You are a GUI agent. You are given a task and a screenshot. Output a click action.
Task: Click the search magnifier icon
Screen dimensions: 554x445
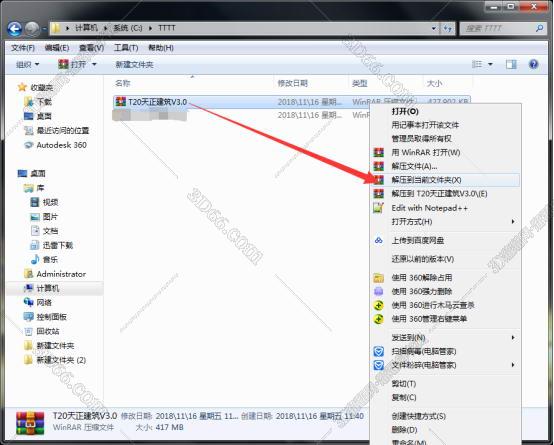539,28
